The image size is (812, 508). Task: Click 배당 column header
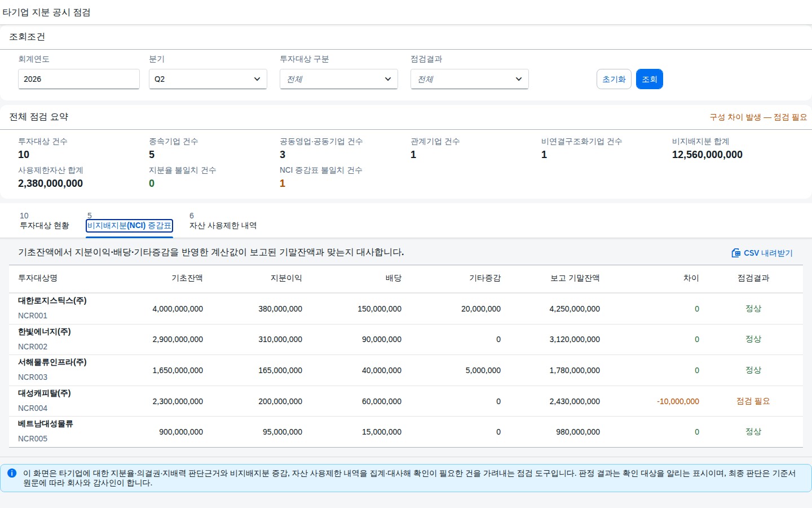click(x=394, y=278)
